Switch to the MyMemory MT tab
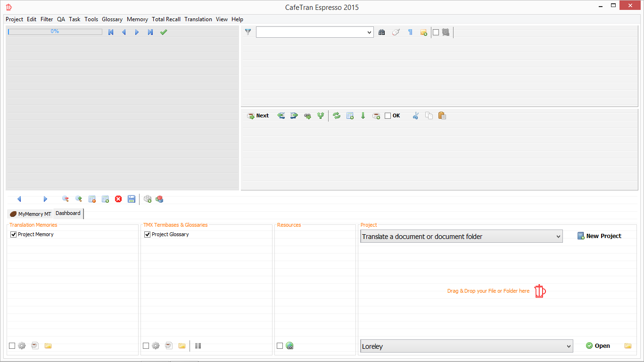The width and height of the screenshot is (644, 362). (31, 214)
